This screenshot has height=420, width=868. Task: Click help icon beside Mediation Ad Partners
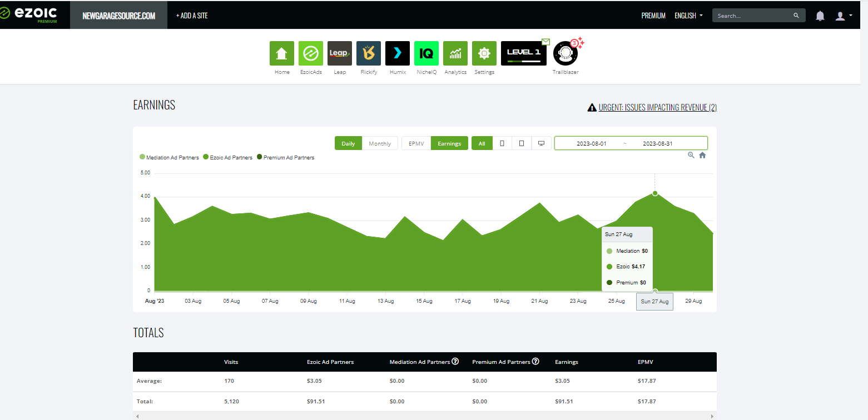(455, 361)
